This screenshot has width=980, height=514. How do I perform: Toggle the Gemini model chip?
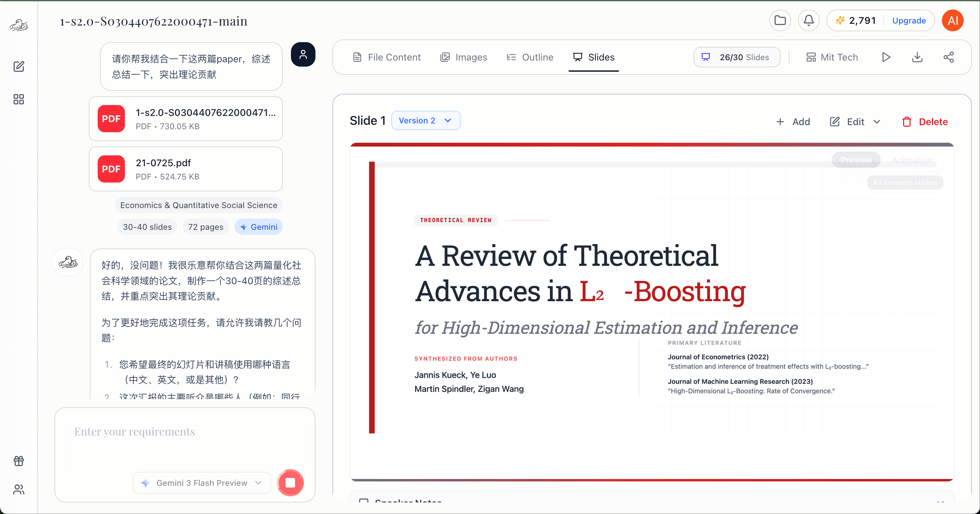point(259,227)
